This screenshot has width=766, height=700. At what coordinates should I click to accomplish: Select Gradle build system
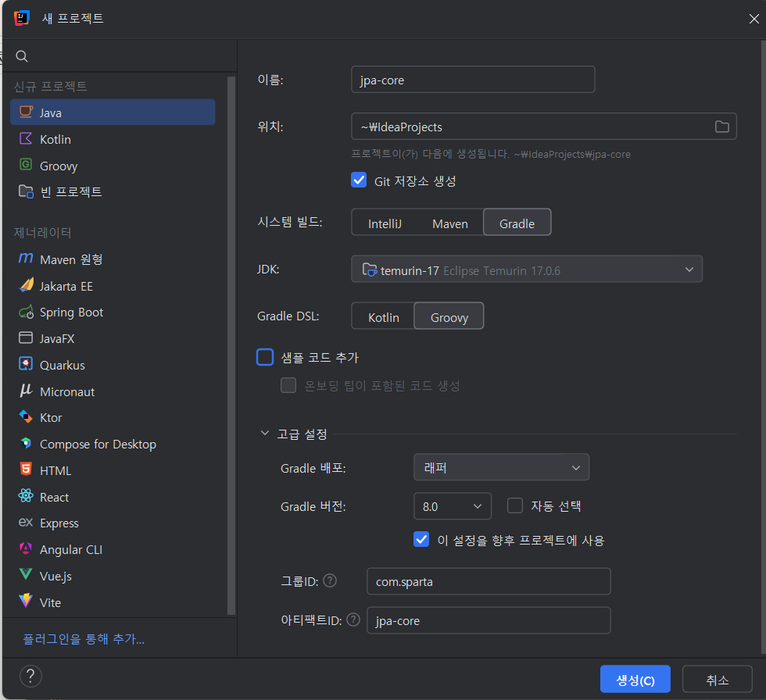(517, 223)
